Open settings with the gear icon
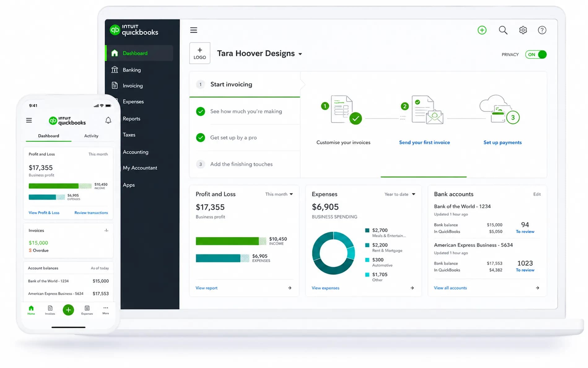Screen dimensions: 588x368 tap(523, 30)
